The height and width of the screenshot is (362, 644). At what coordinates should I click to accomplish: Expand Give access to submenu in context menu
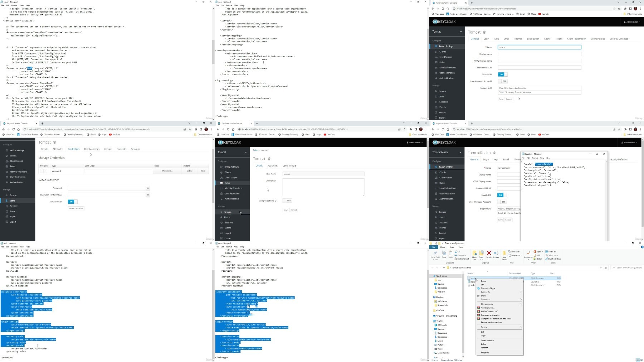499,304
